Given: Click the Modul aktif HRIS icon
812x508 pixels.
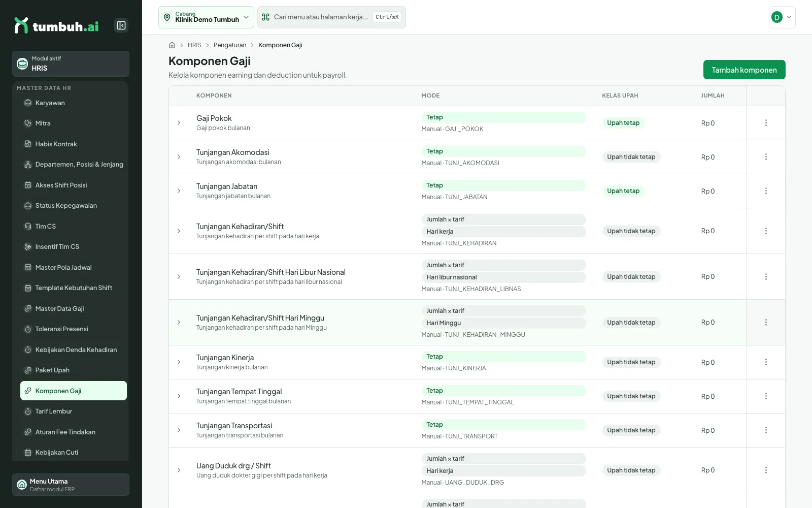Looking at the screenshot, I should pyautogui.click(x=22, y=63).
